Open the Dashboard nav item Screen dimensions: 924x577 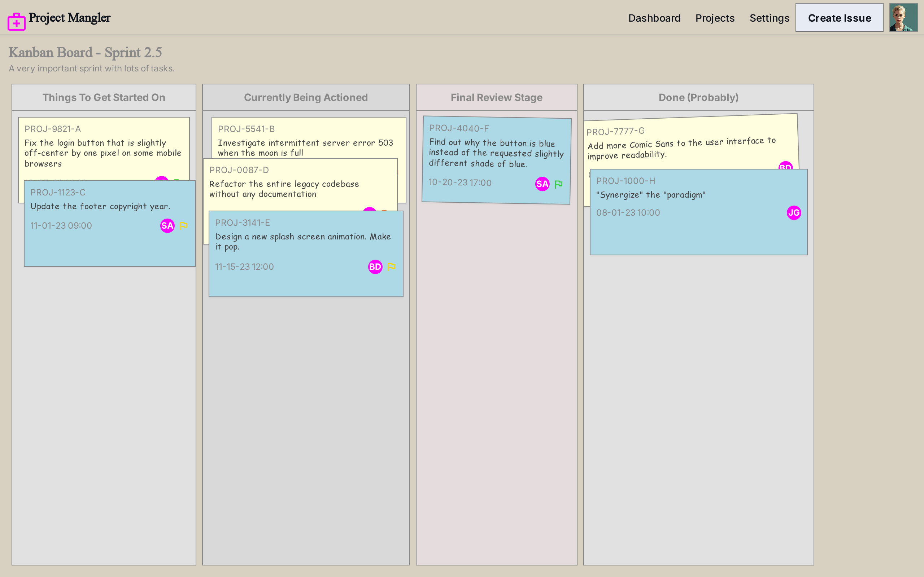654,18
